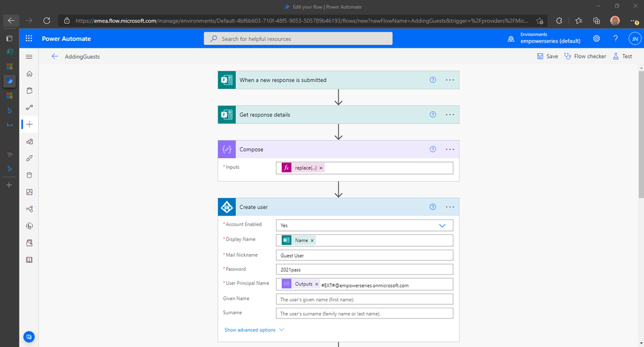The image size is (644, 347).
Task: Collapse the Get response details card header
Action: click(x=338, y=115)
